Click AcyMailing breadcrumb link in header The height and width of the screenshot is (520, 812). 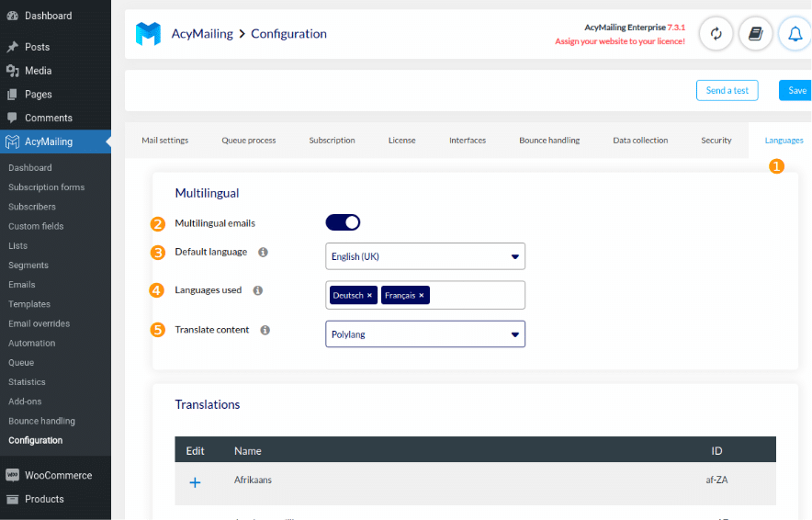[x=202, y=34]
